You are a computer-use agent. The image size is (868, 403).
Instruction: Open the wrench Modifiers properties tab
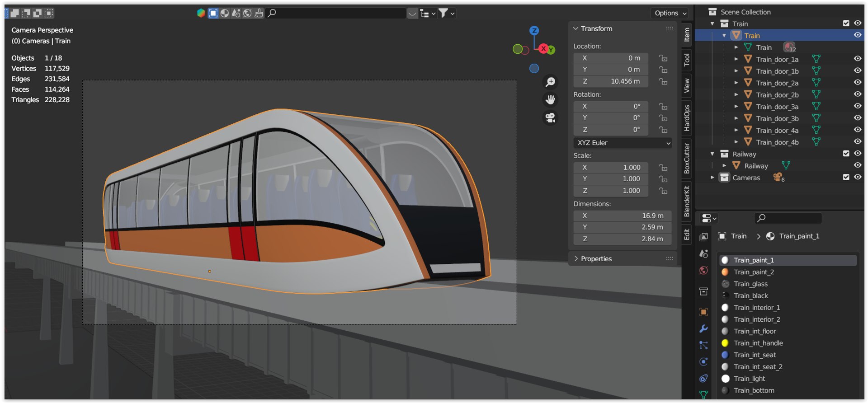pyautogui.click(x=703, y=328)
